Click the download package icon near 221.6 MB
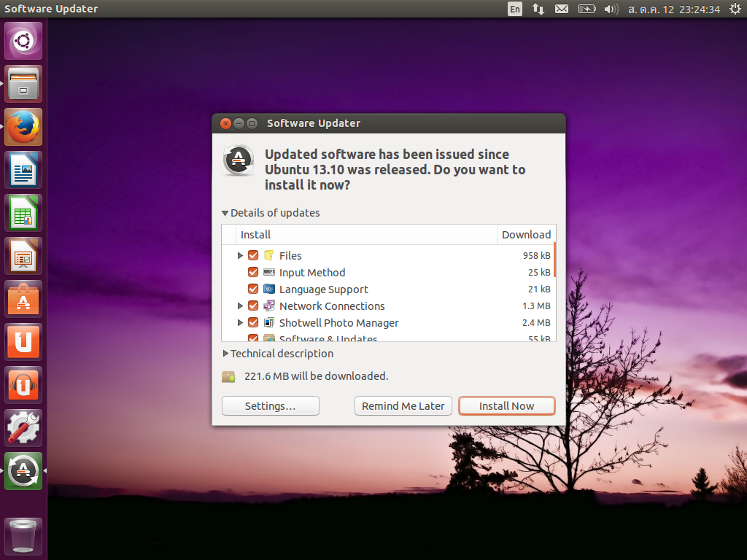This screenshot has width=747, height=560. point(228,377)
